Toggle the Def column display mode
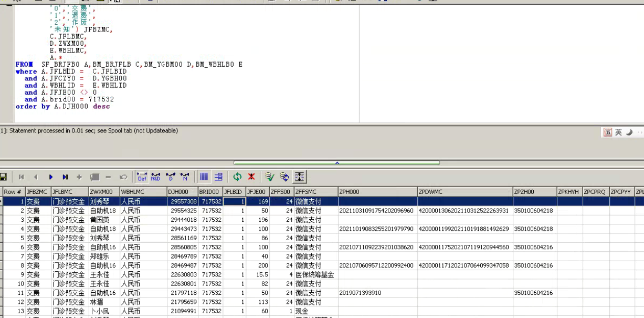The height and width of the screenshot is (318, 644). click(x=142, y=177)
